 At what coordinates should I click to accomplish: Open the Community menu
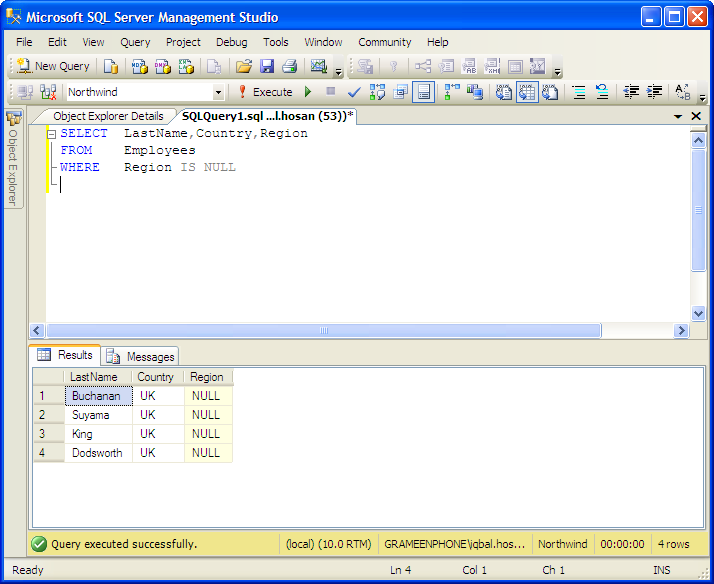[385, 42]
